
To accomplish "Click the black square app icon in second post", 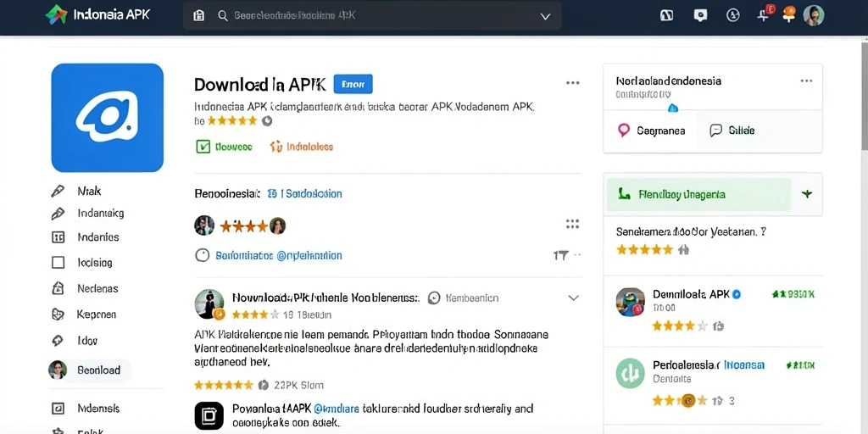I will (209, 416).
